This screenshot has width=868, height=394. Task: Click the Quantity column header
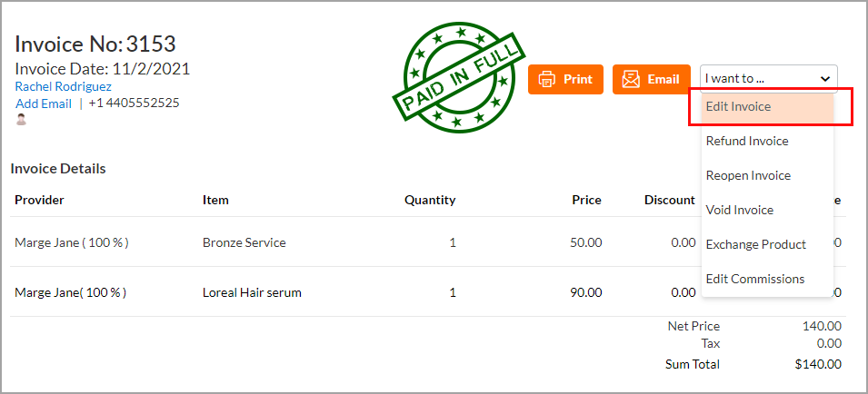[430, 200]
